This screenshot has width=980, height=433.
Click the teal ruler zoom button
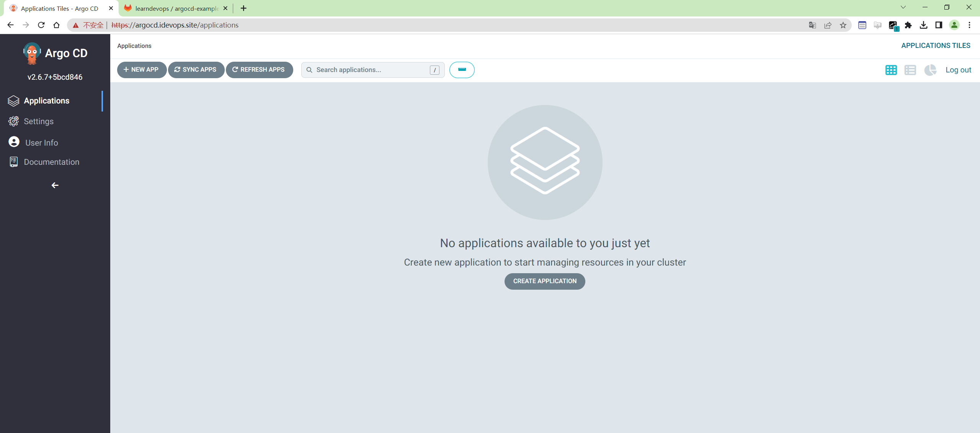(462, 70)
